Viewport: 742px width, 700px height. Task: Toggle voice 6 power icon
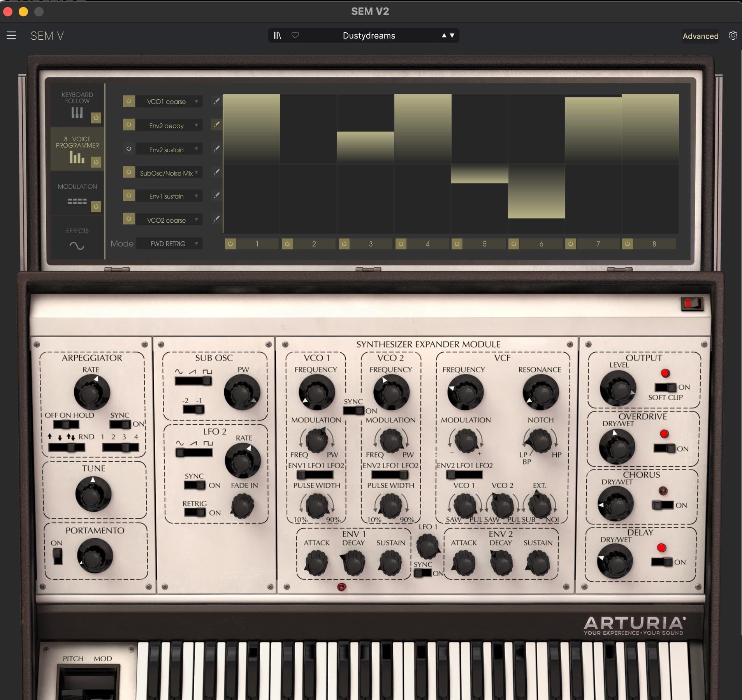coord(514,244)
